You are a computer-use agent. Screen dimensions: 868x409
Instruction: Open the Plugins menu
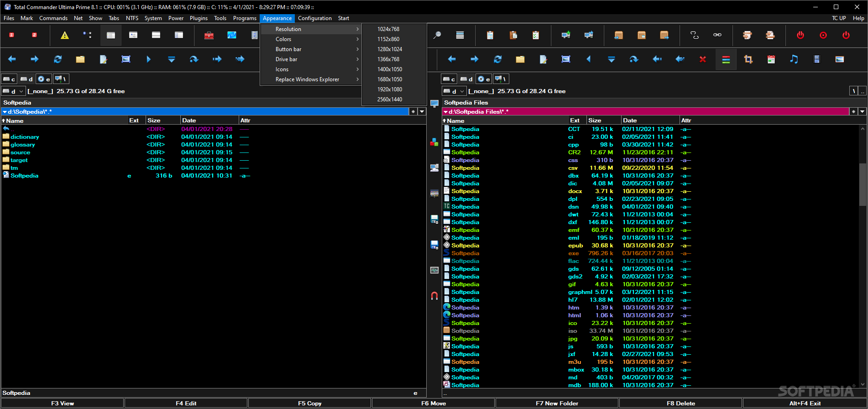(x=199, y=18)
